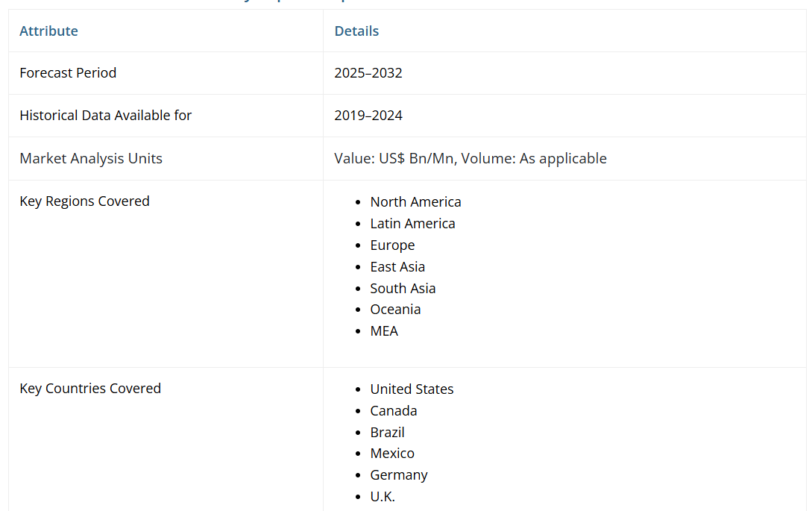Viewport: 812px width, 511px height.
Task: Click the Attribute column header
Action: point(48,31)
